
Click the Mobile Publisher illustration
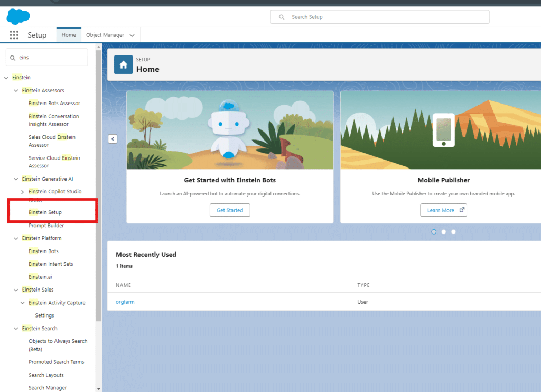tap(443, 130)
